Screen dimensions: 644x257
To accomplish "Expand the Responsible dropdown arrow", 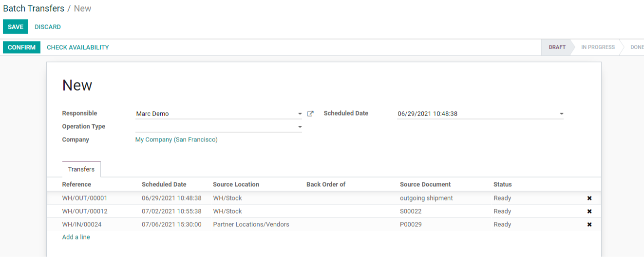I will [300, 114].
